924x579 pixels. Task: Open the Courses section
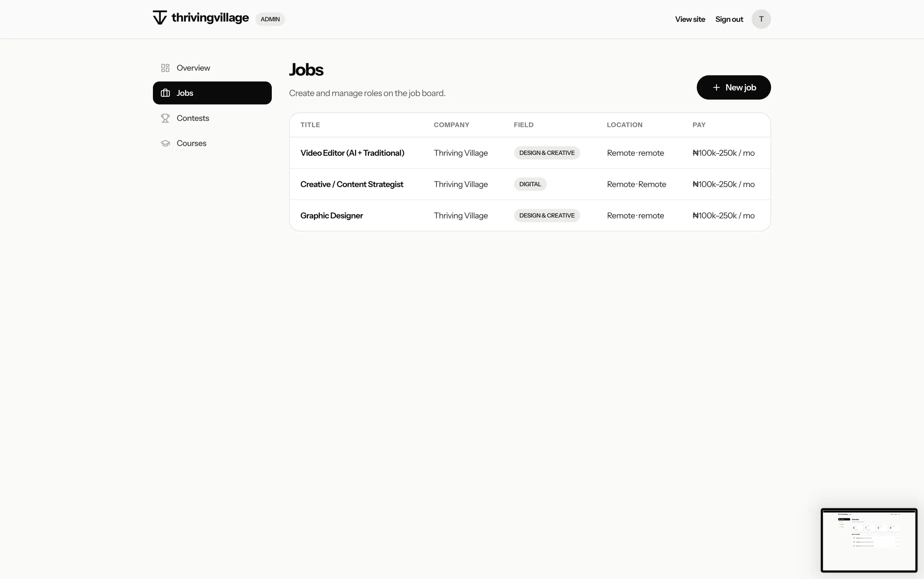[212, 143]
